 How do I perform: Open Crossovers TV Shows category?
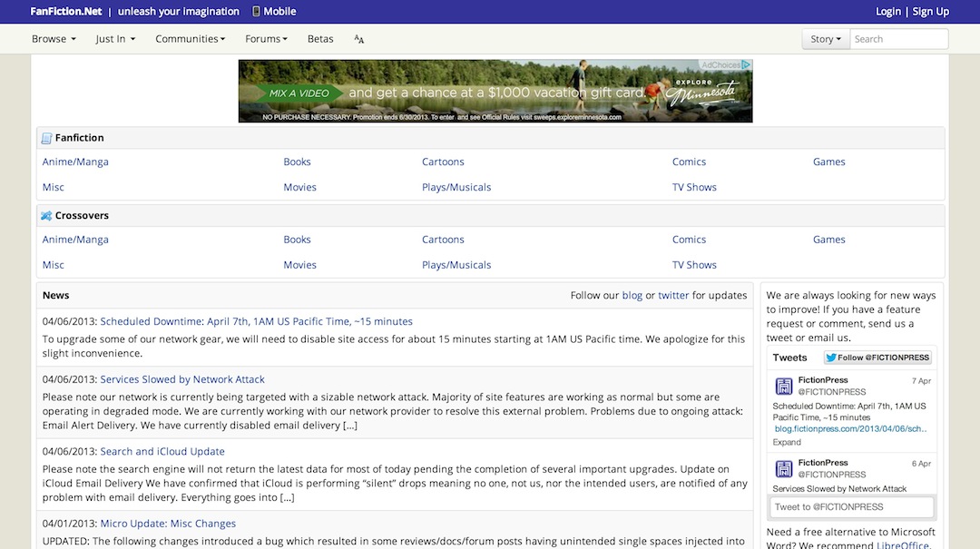[x=694, y=265]
